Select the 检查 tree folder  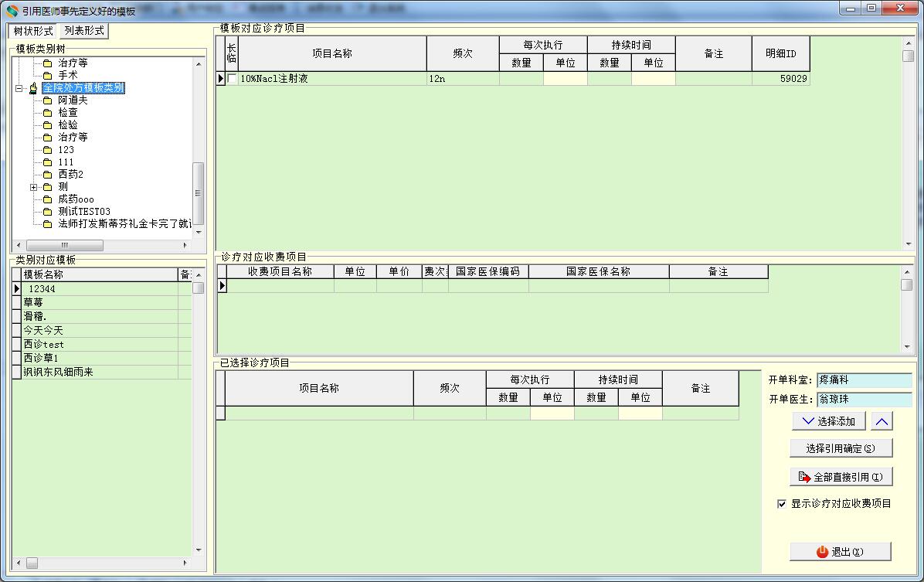click(68, 113)
